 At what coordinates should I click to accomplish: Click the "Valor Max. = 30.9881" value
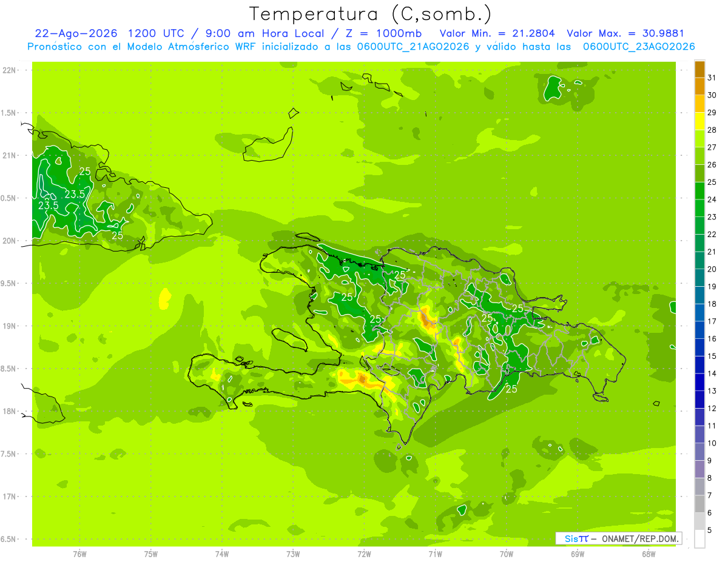click(625, 33)
